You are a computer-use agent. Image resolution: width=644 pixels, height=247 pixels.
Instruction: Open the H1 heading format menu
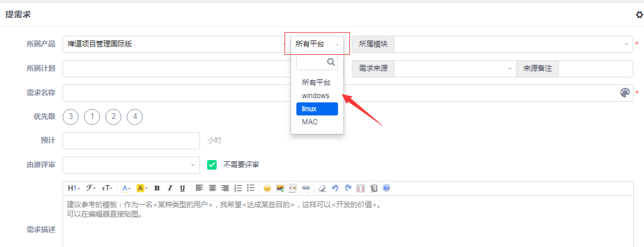pyautogui.click(x=74, y=188)
